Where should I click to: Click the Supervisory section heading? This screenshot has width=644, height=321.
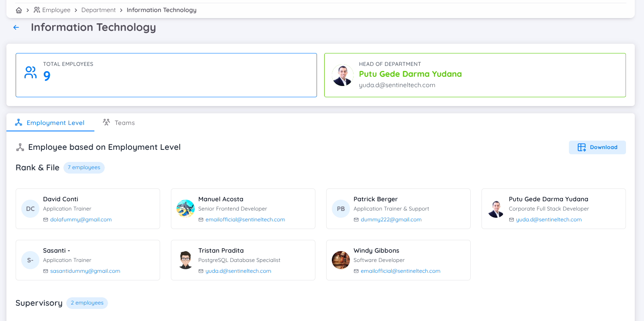39,303
